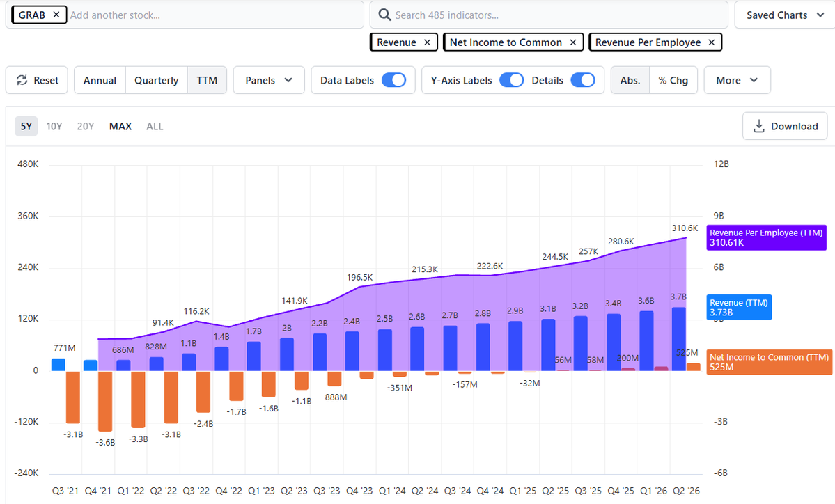
Task: Select the MAX time range
Action: tap(120, 126)
